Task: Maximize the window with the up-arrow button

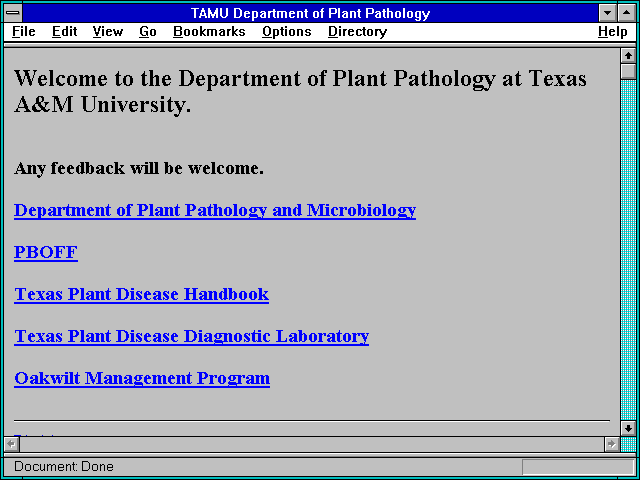Action: [x=627, y=13]
